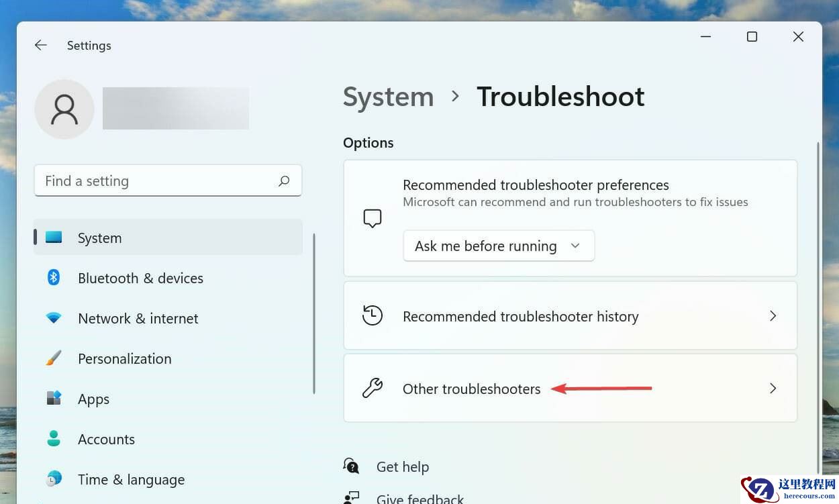Open the Get help link
The width and height of the screenshot is (839, 504).
click(x=402, y=466)
